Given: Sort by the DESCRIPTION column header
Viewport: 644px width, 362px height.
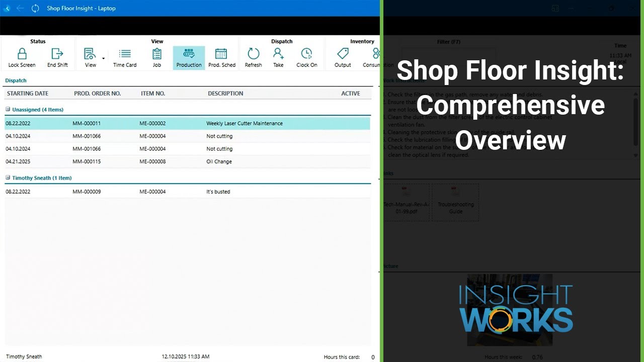Looking at the screenshot, I should pos(225,94).
